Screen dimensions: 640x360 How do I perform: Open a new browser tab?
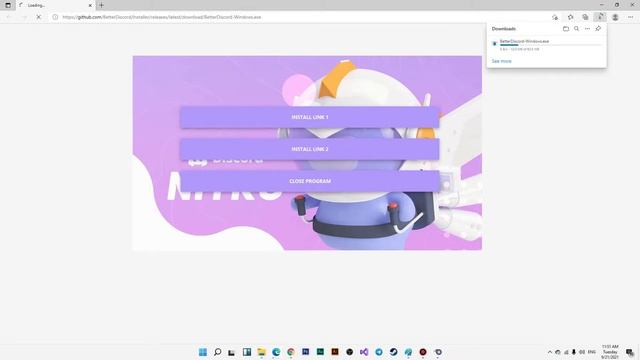102,5
